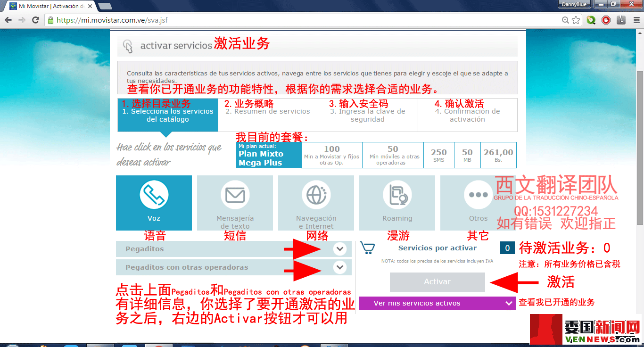Select the Voz phone service tile
The image size is (644, 347).
[154, 203]
